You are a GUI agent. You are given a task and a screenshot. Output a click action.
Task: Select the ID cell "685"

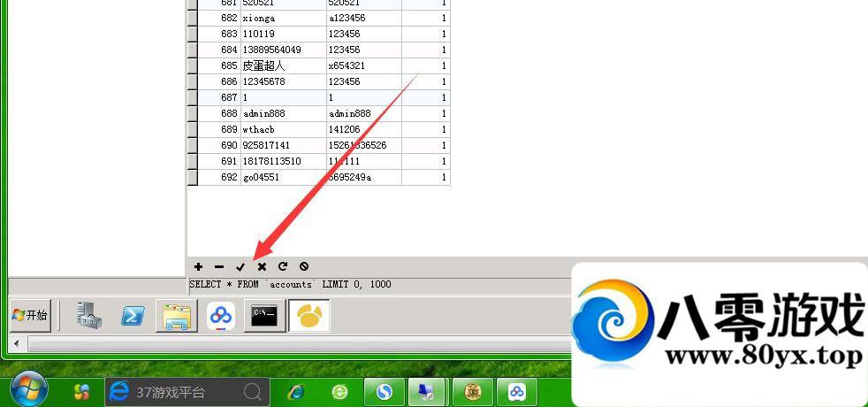pyautogui.click(x=219, y=65)
